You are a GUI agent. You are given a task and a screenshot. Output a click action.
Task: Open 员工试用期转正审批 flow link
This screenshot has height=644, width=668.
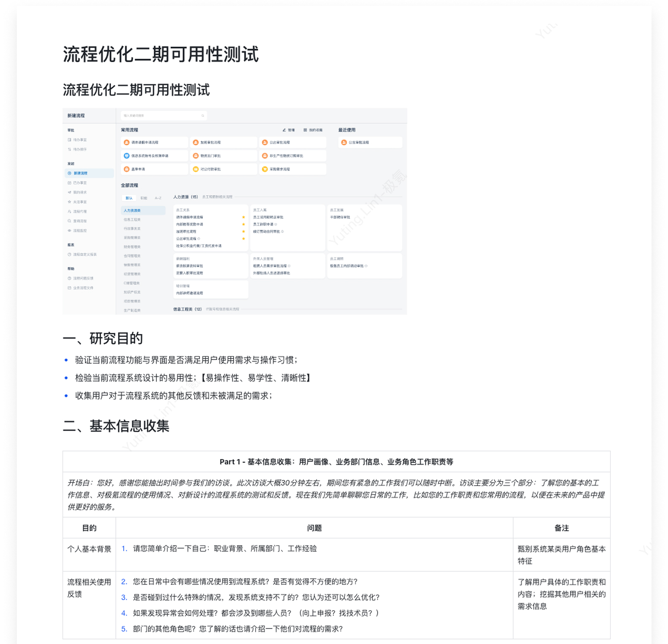tap(268, 217)
